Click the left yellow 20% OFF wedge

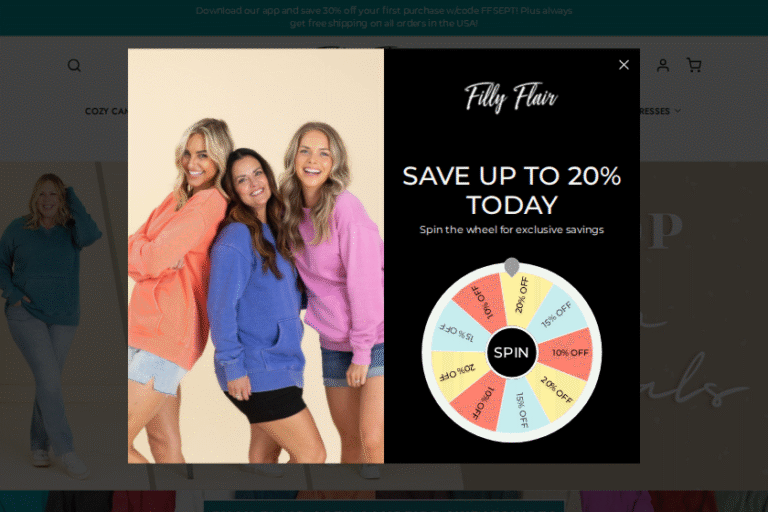tap(458, 372)
